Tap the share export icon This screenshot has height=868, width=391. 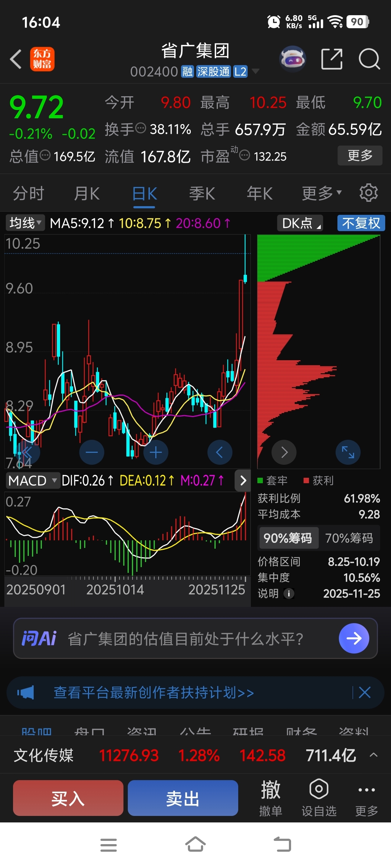pyautogui.click(x=332, y=59)
